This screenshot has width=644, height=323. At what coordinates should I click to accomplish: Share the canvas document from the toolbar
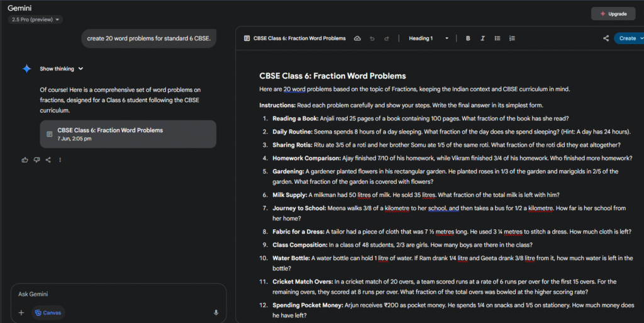[606, 38]
